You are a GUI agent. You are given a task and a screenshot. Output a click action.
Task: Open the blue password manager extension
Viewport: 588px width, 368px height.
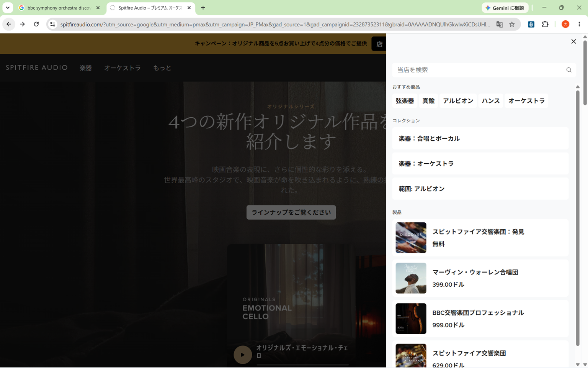(x=531, y=24)
